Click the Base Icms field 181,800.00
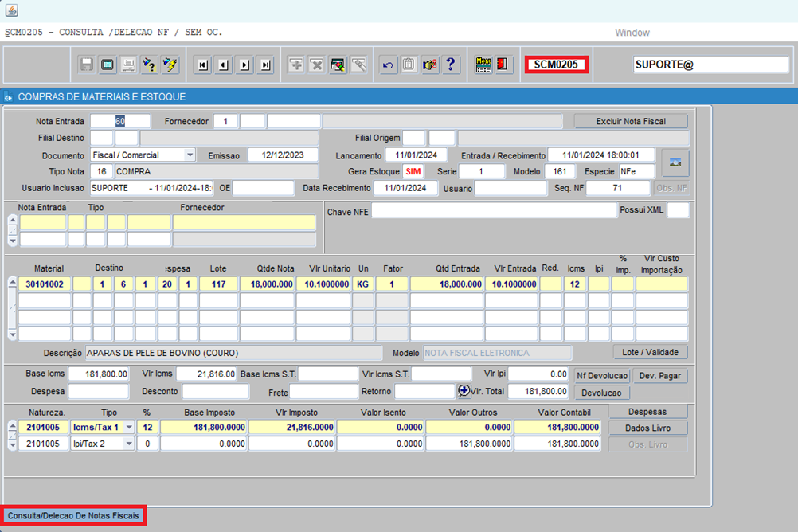Screen dimensions: 798x532 coord(99,374)
